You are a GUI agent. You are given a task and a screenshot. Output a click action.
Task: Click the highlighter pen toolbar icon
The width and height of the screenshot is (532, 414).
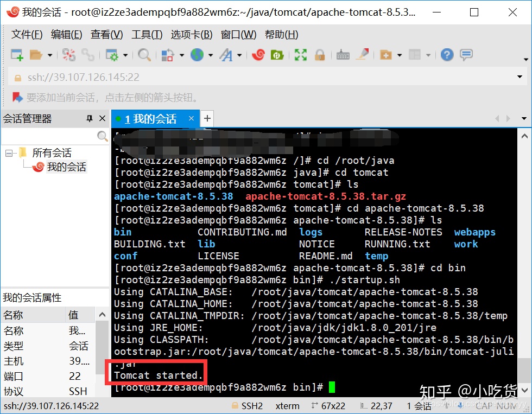pyautogui.click(x=362, y=55)
